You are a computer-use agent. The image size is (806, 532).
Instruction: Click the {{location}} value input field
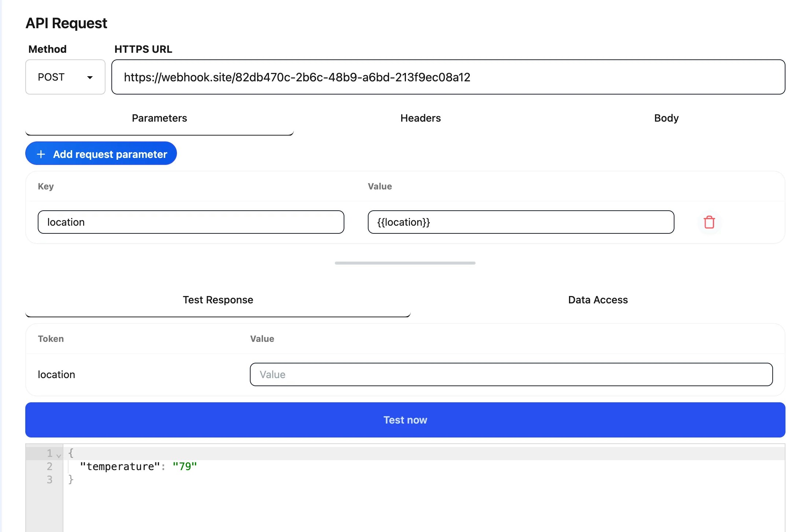point(520,222)
